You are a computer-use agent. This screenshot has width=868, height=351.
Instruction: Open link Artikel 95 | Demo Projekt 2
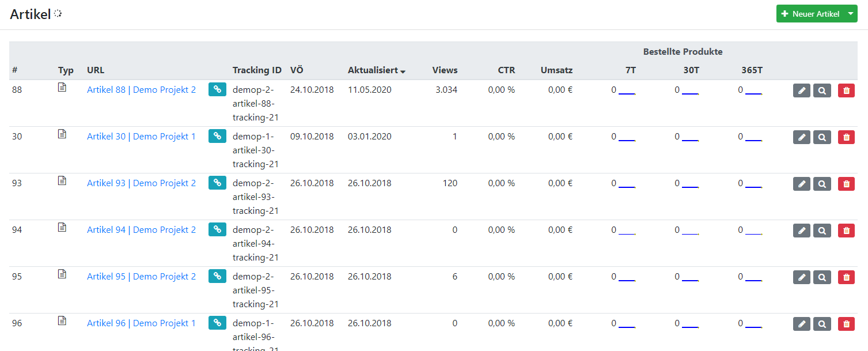tap(141, 277)
